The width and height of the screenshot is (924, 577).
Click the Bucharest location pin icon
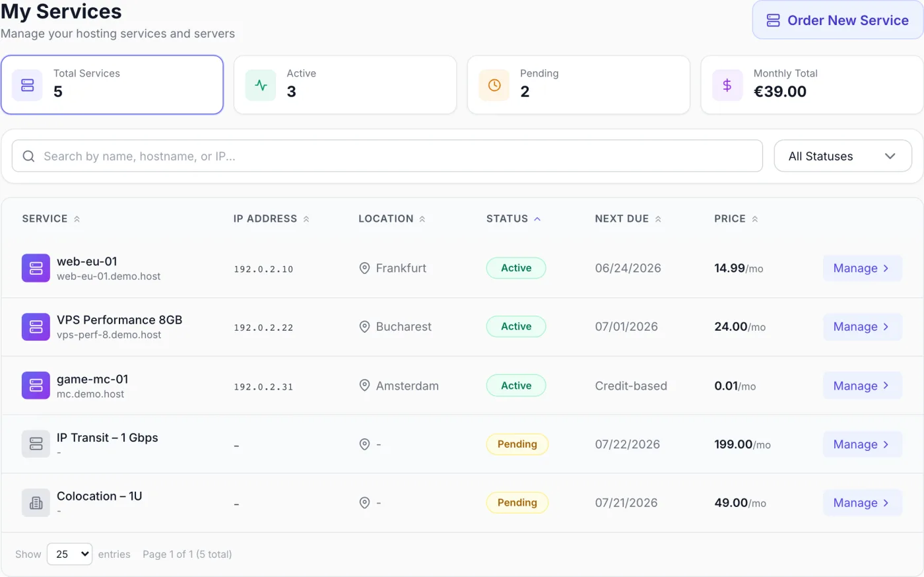click(x=364, y=327)
